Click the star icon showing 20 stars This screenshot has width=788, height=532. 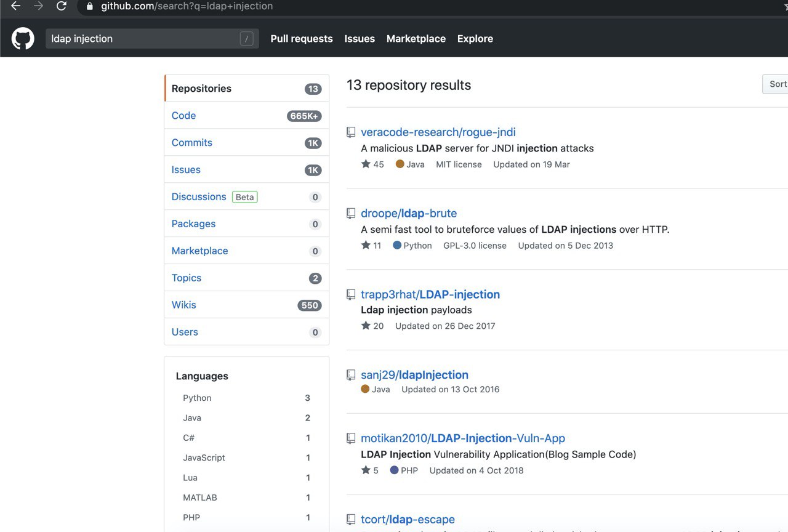(x=366, y=326)
